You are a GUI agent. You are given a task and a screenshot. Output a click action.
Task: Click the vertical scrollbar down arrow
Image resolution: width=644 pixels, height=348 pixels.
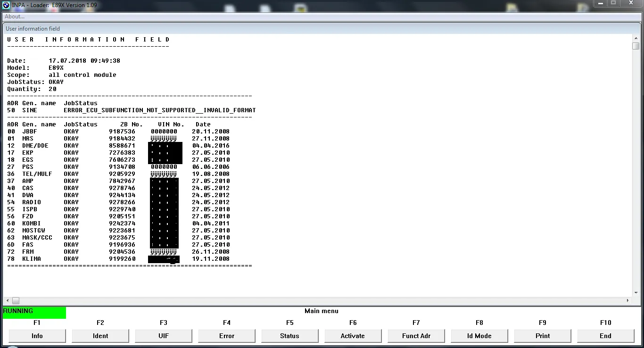[x=636, y=293]
